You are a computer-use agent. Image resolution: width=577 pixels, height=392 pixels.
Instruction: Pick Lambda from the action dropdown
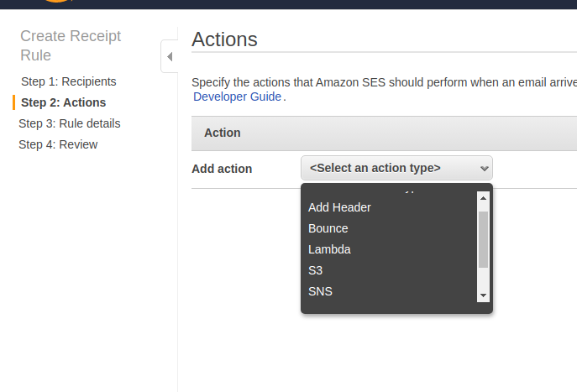(329, 249)
